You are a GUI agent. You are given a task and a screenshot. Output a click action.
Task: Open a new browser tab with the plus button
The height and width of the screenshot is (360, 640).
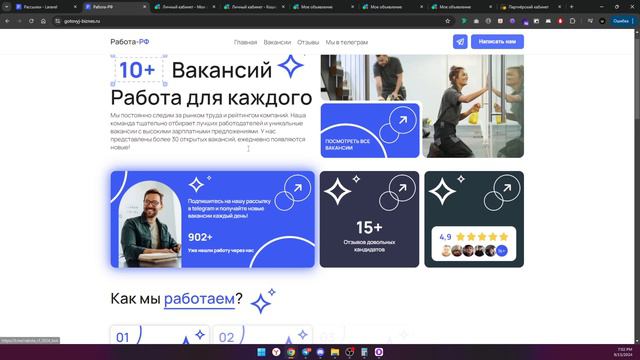pos(571,7)
